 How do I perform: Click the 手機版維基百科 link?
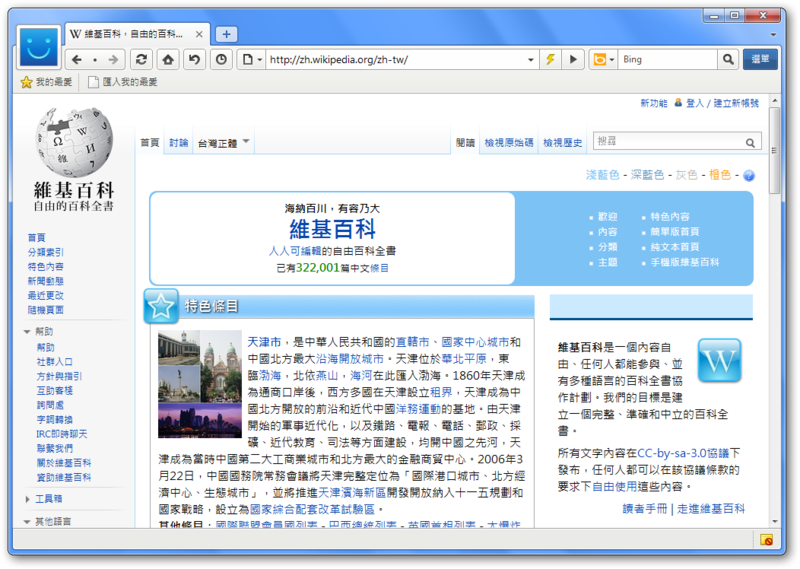coord(684,262)
